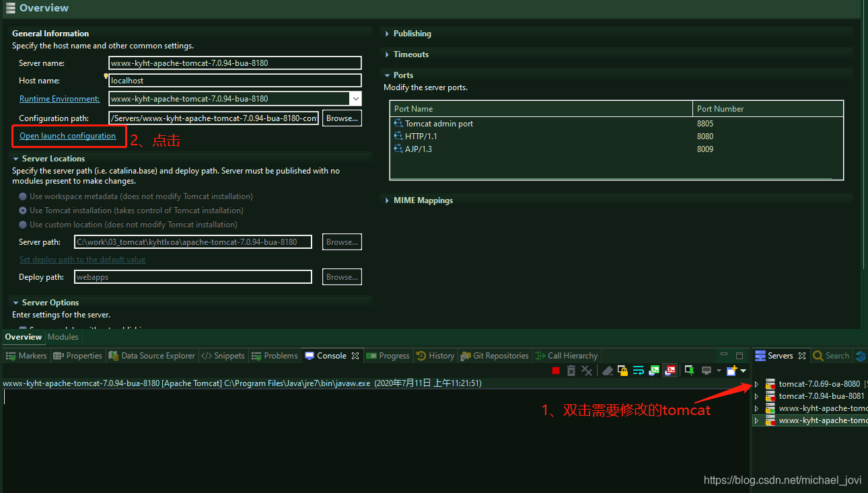
Task: Click server icon of tomcat-7.0.94-bua-8081
Action: coord(770,397)
